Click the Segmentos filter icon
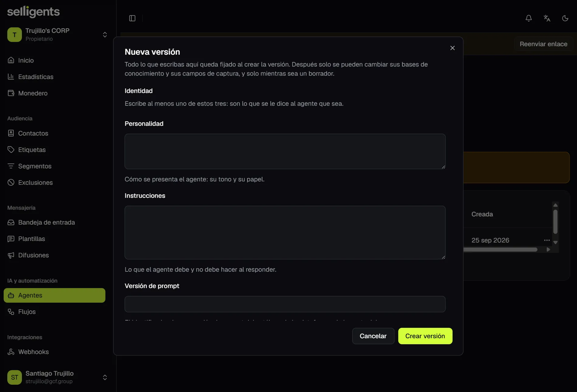The height and width of the screenshot is (392, 577). [x=11, y=166]
